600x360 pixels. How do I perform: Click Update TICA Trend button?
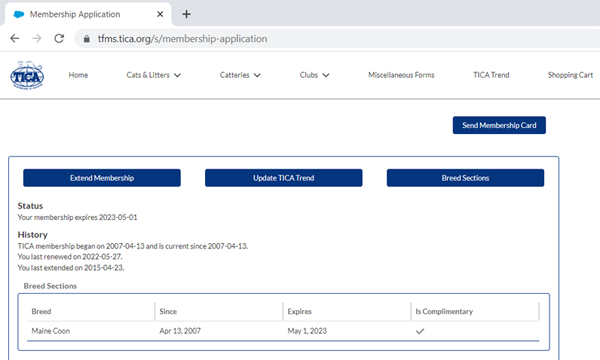coord(284,178)
